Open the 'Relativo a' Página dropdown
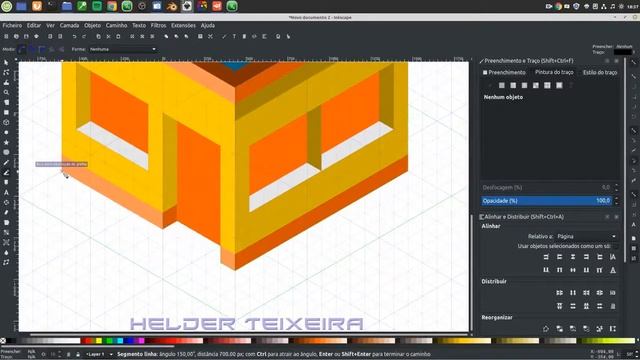640x360 pixels. tap(587, 236)
